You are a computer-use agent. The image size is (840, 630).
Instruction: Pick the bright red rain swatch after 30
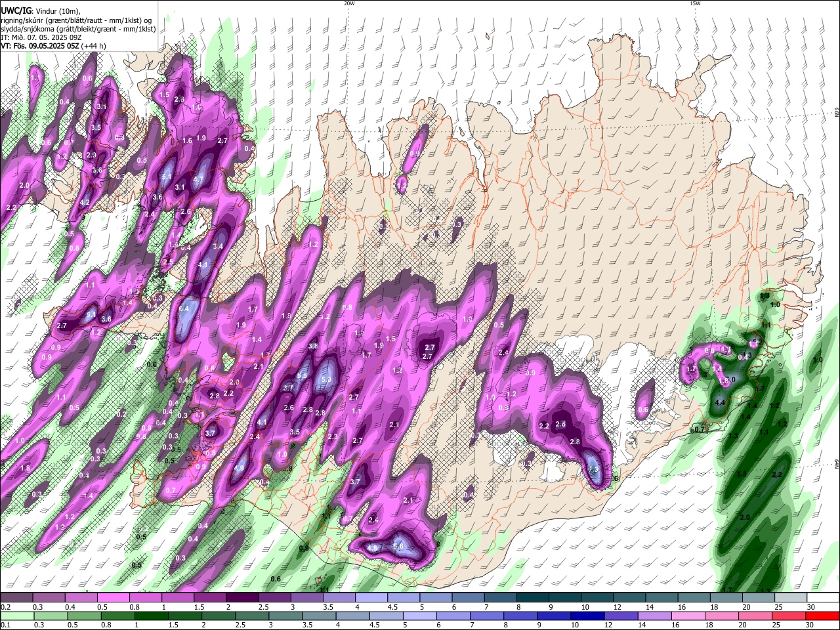point(823,616)
